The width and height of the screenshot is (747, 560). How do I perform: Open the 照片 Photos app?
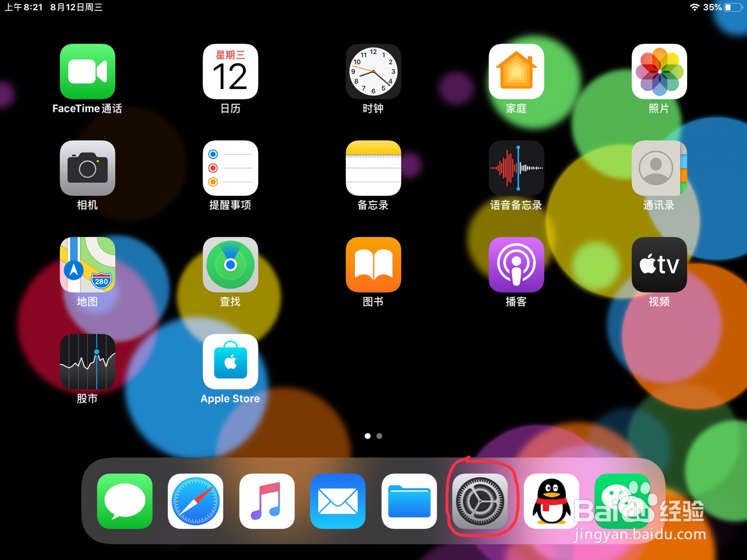pos(659,71)
